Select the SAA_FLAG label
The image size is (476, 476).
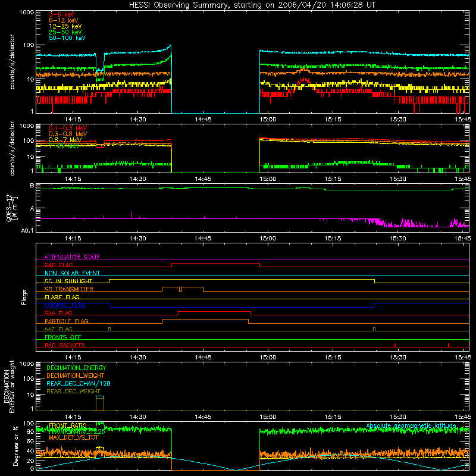coord(58,313)
